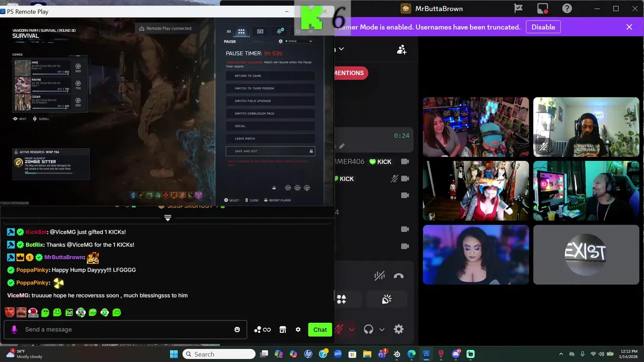
Task: Select Switch Gobblegum Pack option
Action: (270, 114)
